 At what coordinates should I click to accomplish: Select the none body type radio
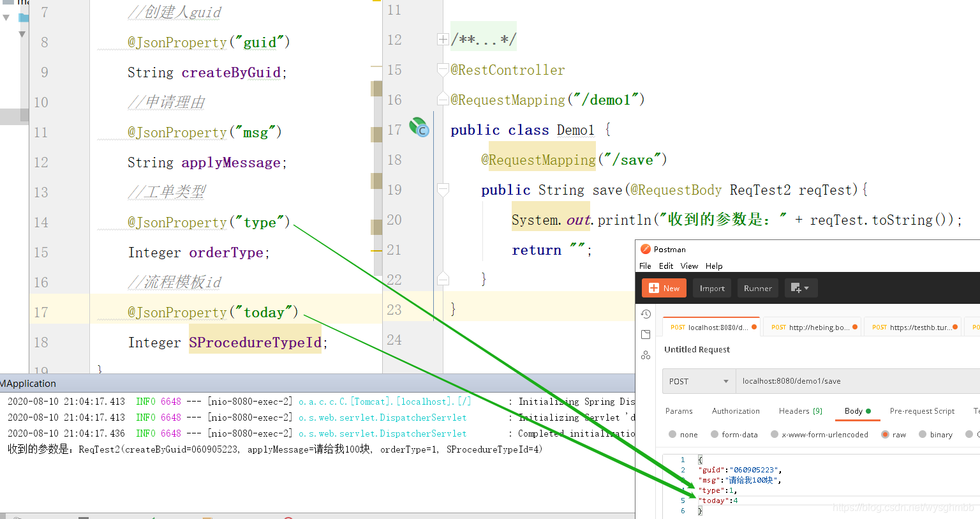tap(672, 434)
